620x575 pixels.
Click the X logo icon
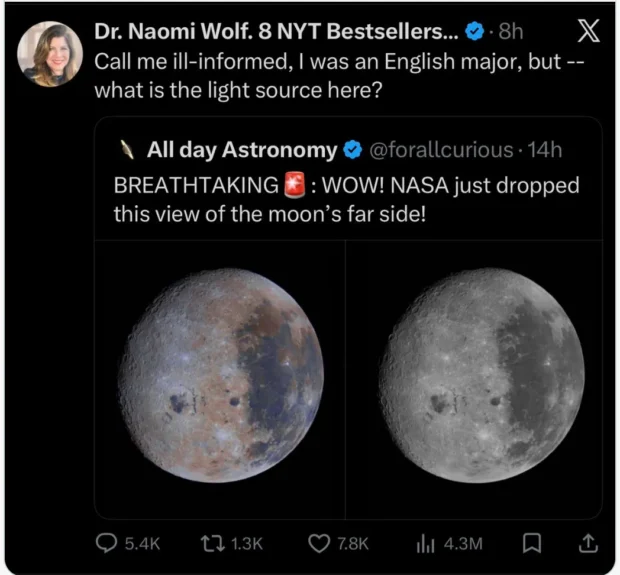point(588,30)
